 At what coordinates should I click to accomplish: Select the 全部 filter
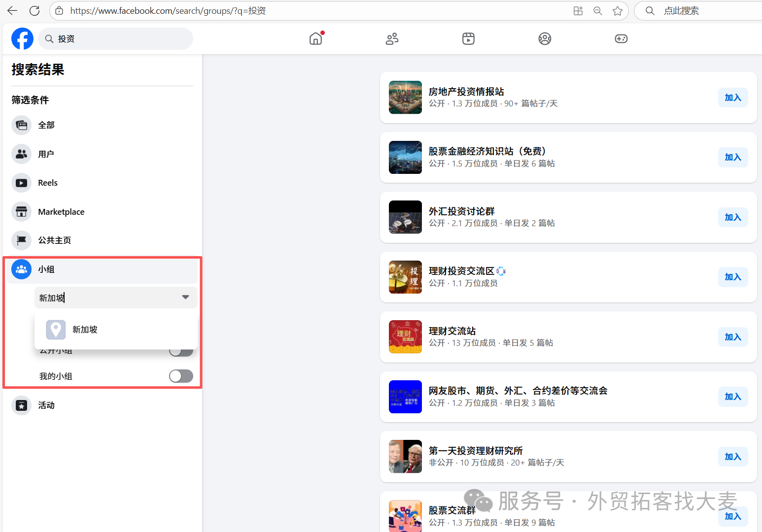(102, 125)
